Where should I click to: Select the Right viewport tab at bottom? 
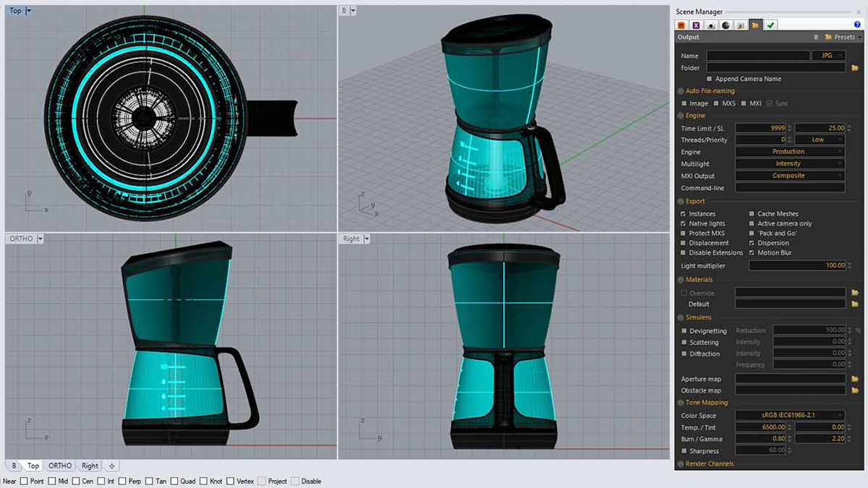[89, 466]
